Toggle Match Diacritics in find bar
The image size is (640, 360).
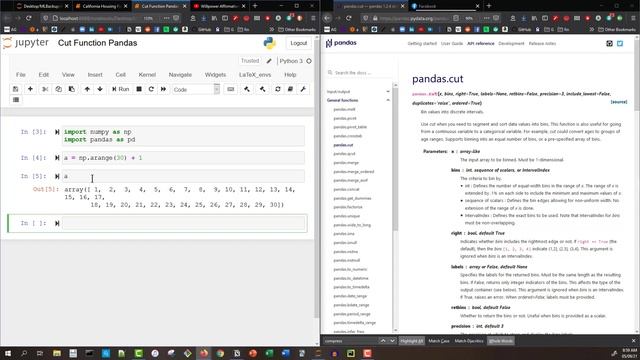[469, 341]
